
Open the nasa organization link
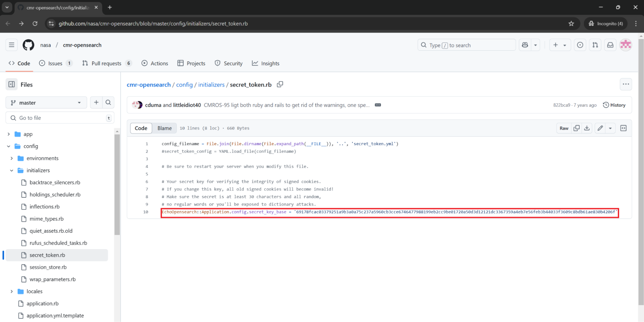[45, 45]
